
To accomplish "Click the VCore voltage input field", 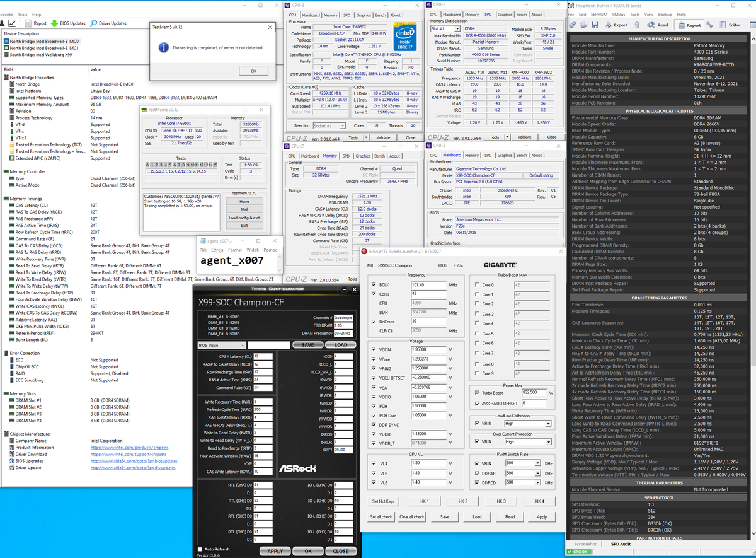I will tap(428, 358).
